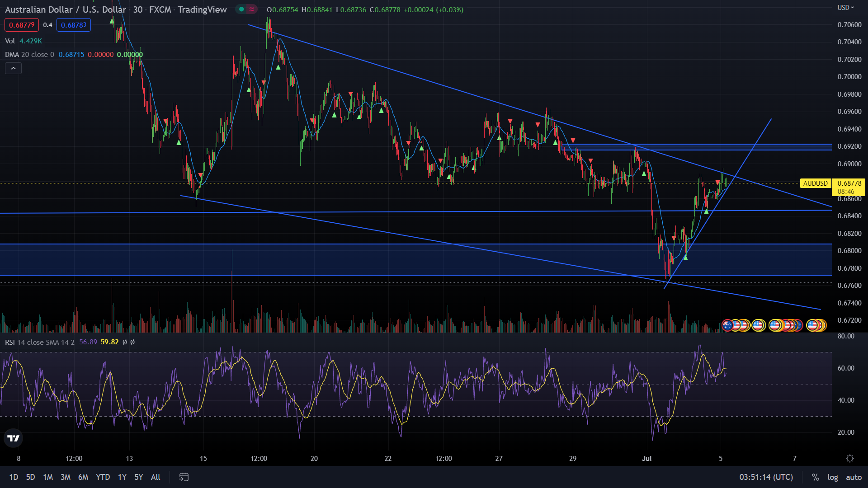This screenshot has width=868, height=488.
Task: Click the open value O0.68754
Action: [x=282, y=9]
